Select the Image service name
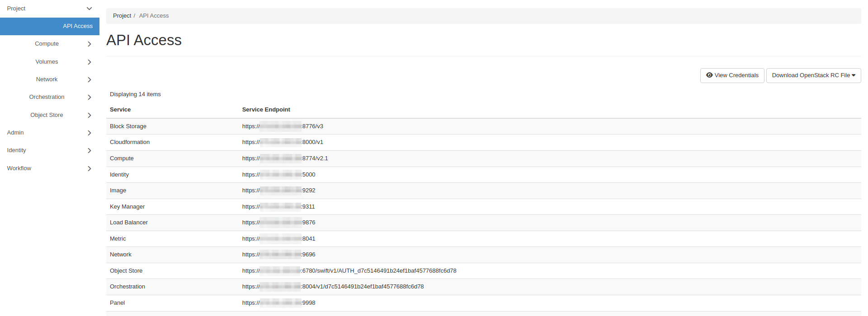Viewport: 868px width, 316px height. tap(118, 191)
